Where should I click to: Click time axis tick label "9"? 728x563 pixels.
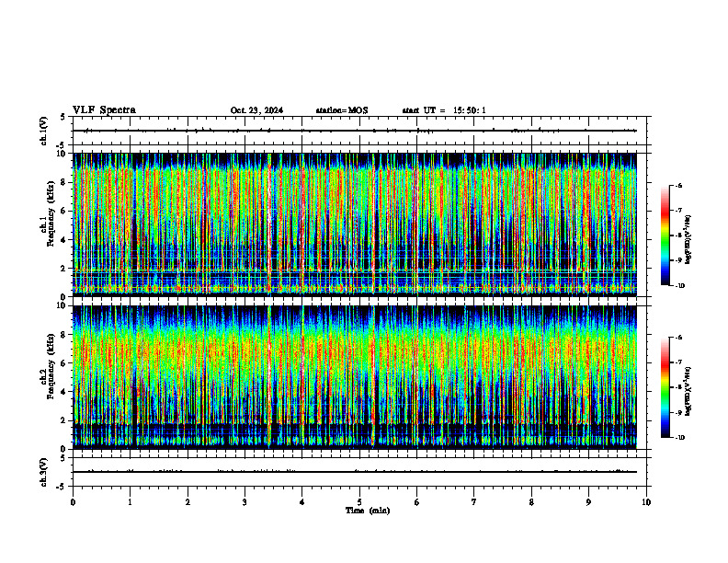click(588, 502)
